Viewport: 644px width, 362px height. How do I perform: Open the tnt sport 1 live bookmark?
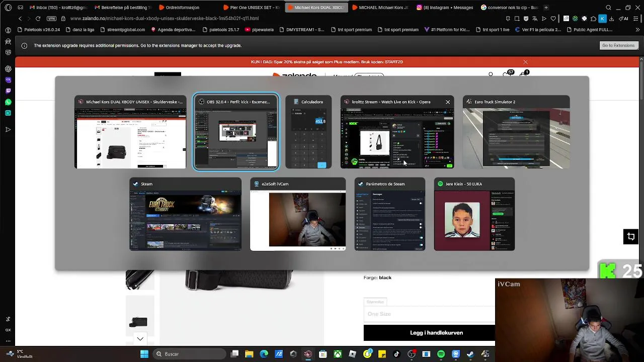[492, 30]
